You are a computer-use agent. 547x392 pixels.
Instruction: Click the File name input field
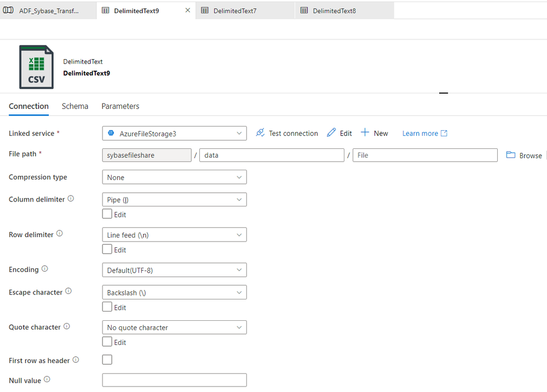point(425,155)
